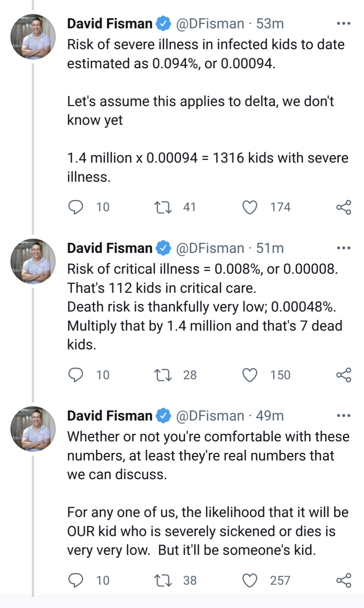Open David Fisman's profile from first tweet name
This screenshot has width=364, height=608.
click(x=110, y=24)
